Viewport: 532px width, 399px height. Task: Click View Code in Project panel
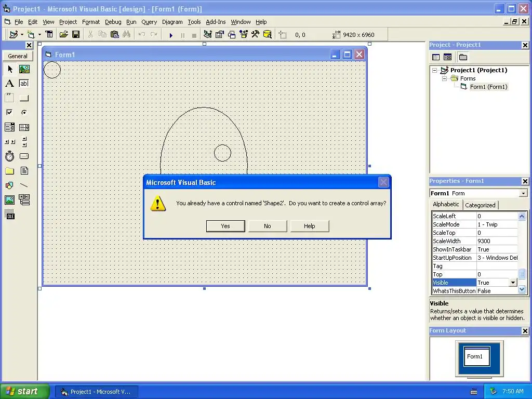click(x=436, y=57)
